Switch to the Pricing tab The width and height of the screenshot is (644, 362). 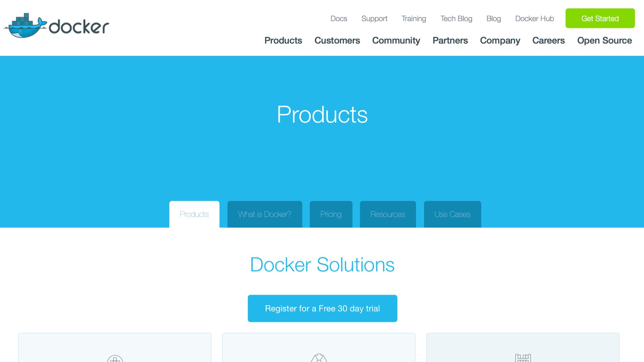[x=331, y=214]
